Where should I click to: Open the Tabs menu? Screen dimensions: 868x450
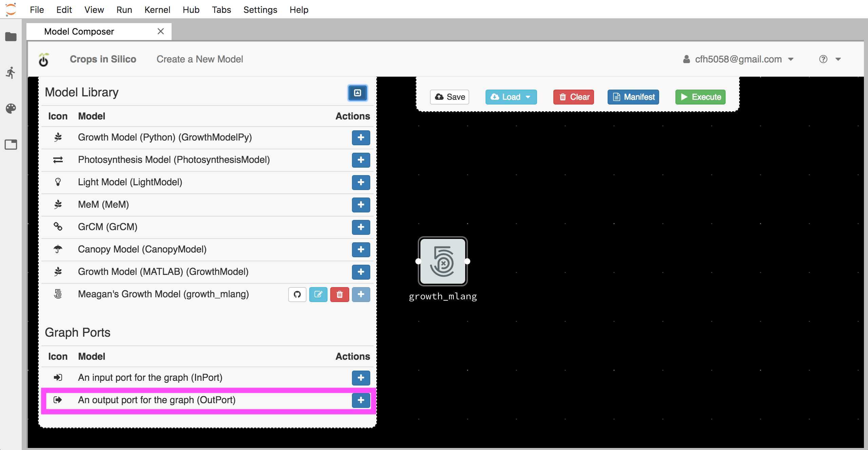[221, 10]
